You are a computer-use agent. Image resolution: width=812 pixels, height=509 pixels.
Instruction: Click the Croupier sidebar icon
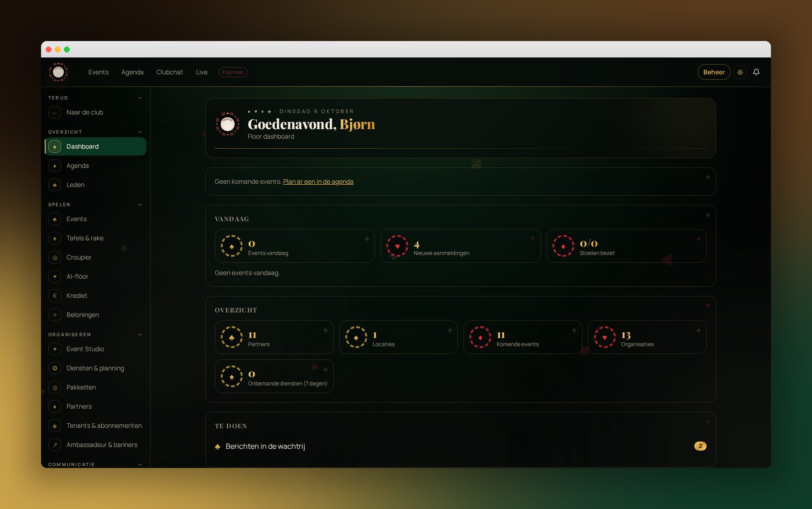click(x=55, y=257)
